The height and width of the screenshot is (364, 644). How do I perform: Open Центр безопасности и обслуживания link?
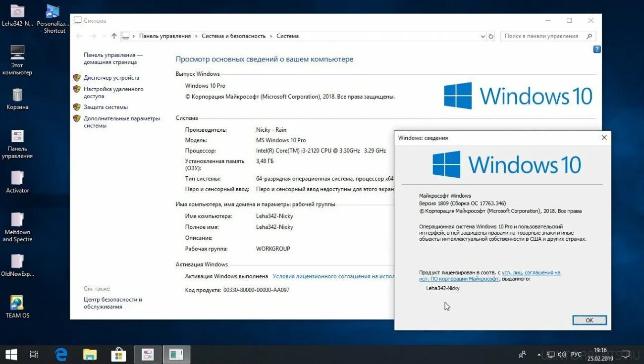113,303
